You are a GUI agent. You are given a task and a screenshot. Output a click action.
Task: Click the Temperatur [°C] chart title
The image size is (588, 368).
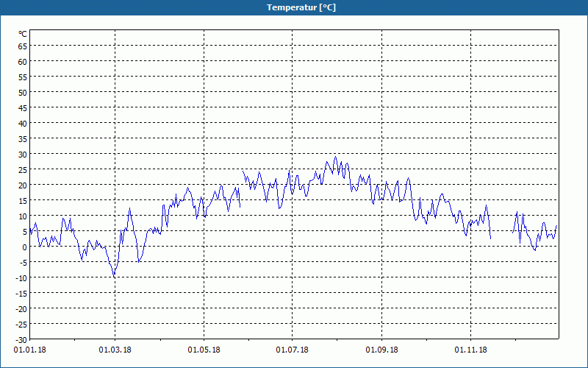pyautogui.click(x=301, y=7)
